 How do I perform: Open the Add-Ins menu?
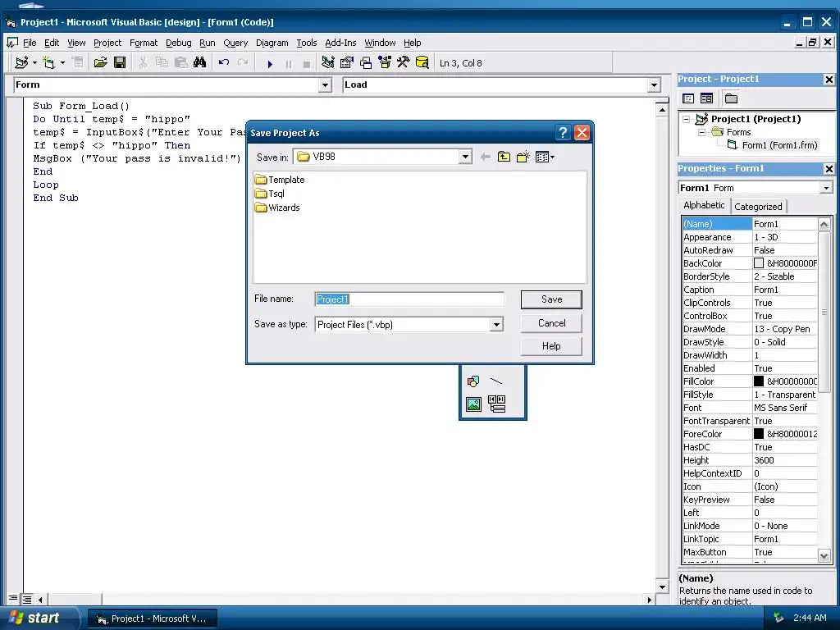point(340,43)
